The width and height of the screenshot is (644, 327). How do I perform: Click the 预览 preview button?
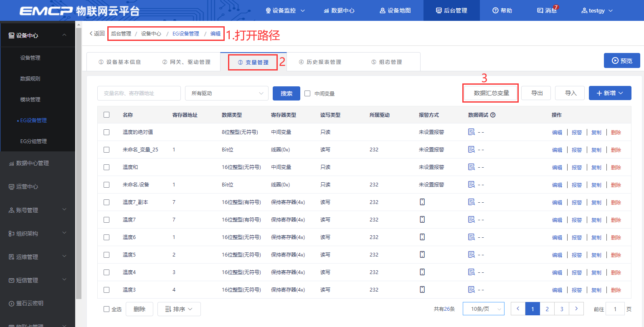click(622, 60)
